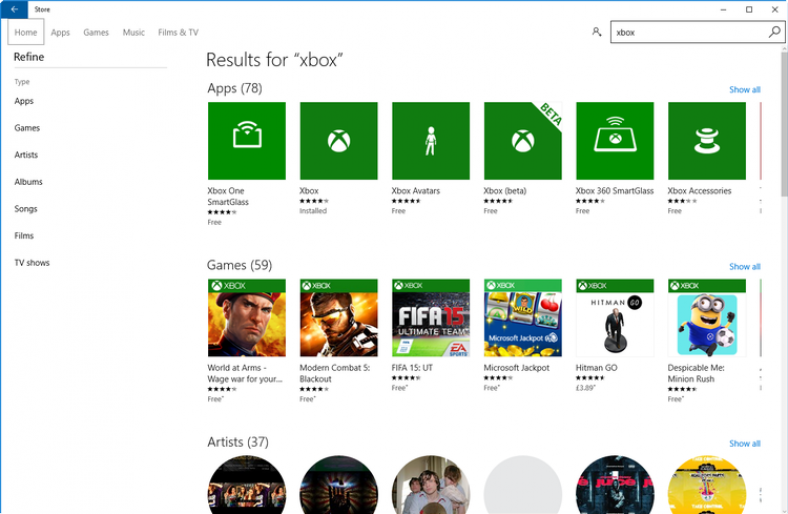Open the installed Xbox app tile
This screenshot has height=514, width=788.
point(339,141)
